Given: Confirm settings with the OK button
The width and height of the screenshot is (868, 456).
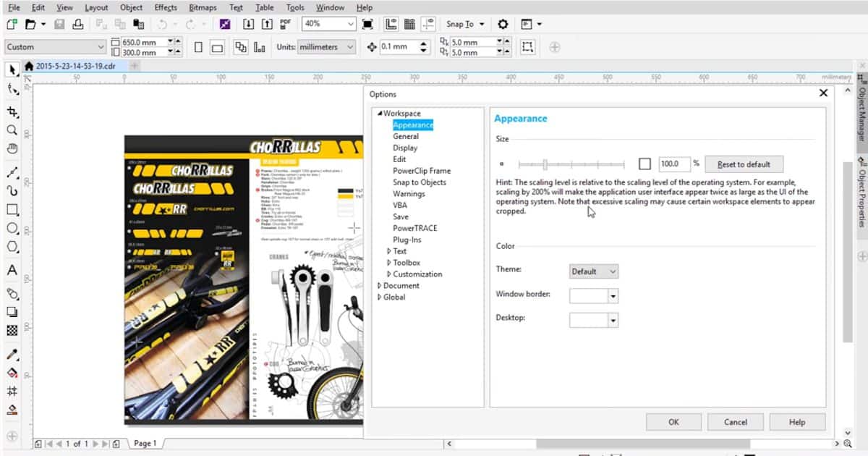Looking at the screenshot, I should (x=673, y=421).
